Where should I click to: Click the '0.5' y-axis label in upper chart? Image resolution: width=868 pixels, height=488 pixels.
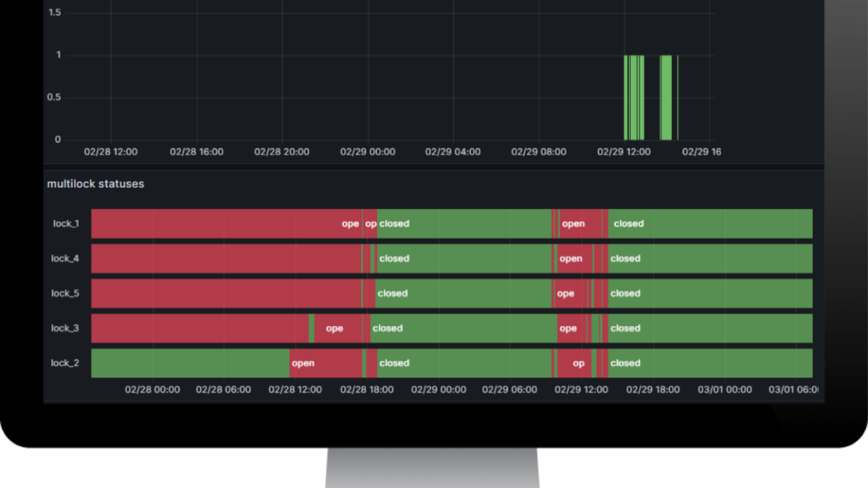click(x=54, y=97)
